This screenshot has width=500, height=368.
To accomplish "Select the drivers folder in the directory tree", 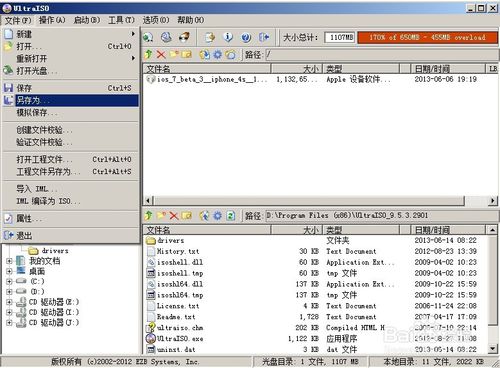I will [55, 251].
